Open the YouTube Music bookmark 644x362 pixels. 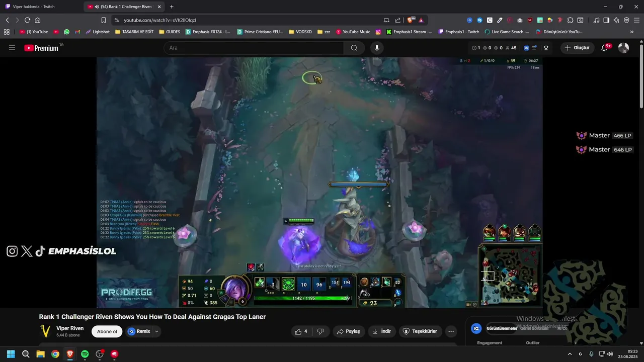click(x=353, y=32)
